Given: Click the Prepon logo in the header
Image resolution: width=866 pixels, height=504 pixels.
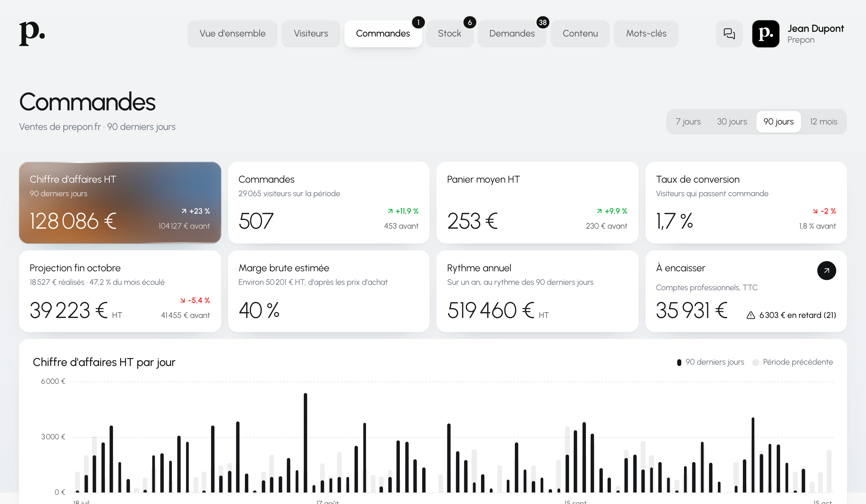Looking at the screenshot, I should tap(32, 33).
